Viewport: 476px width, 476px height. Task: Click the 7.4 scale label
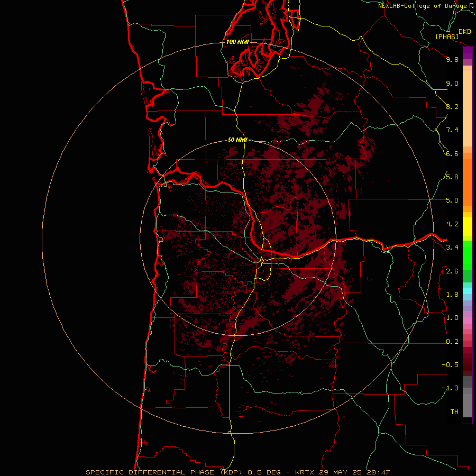tap(452, 130)
